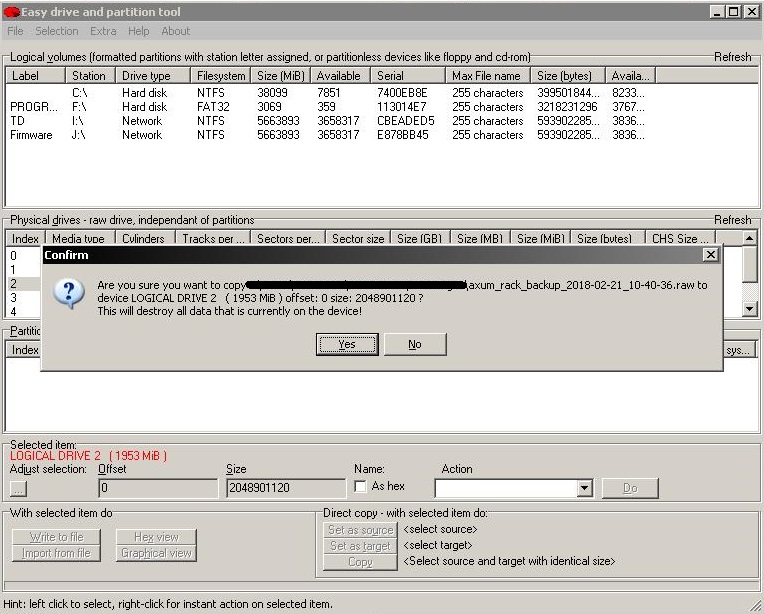Click Yes in the Confirm dialog
764x614 pixels.
pos(346,344)
